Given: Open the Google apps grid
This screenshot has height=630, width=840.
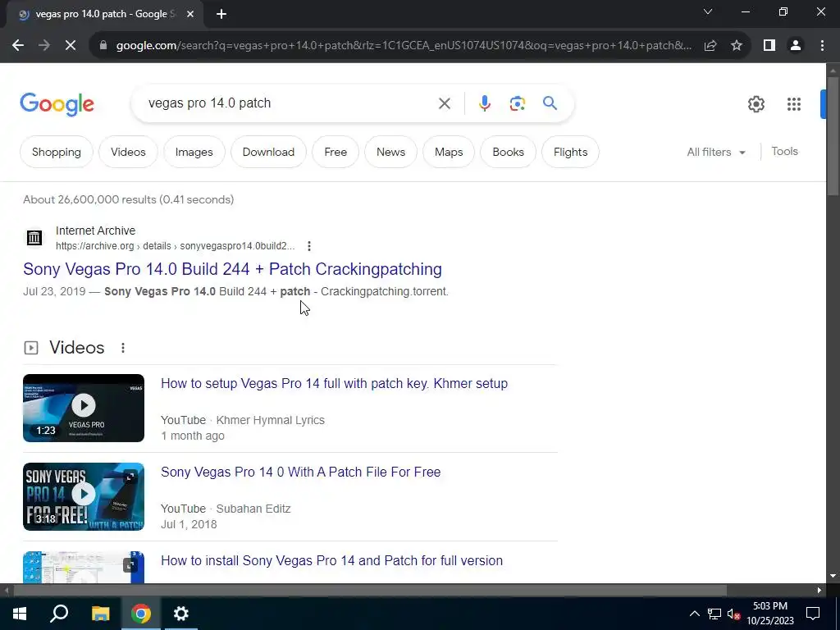Looking at the screenshot, I should (x=793, y=104).
